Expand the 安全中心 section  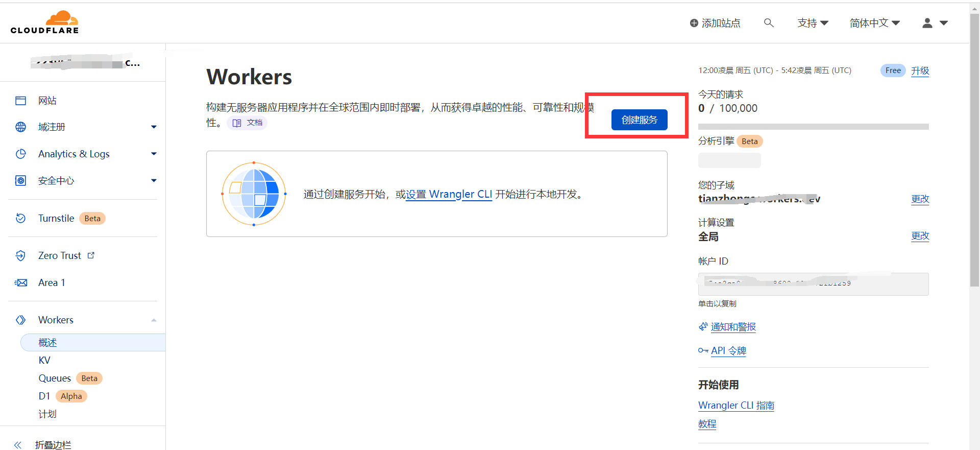click(x=154, y=180)
